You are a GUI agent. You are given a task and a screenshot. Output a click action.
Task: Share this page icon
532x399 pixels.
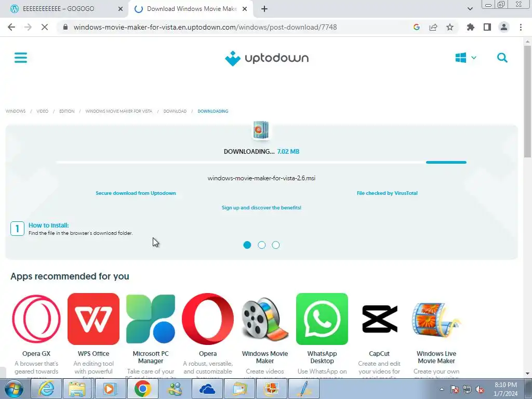pos(433,27)
